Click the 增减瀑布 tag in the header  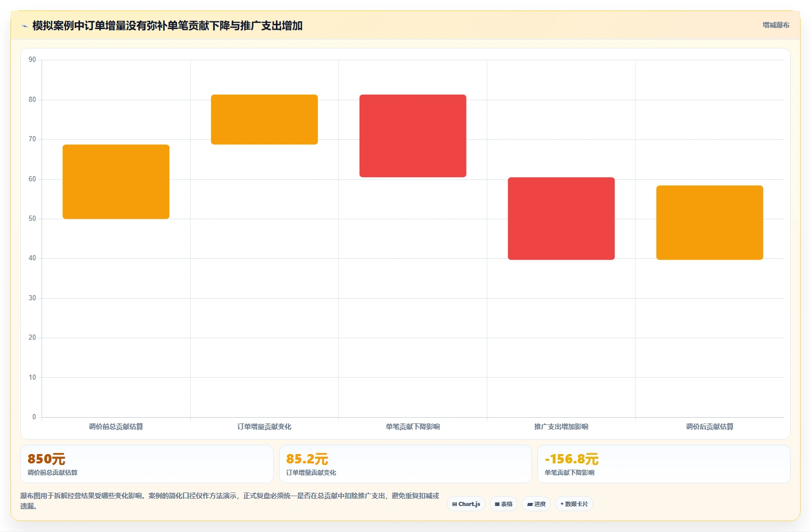tap(776, 25)
